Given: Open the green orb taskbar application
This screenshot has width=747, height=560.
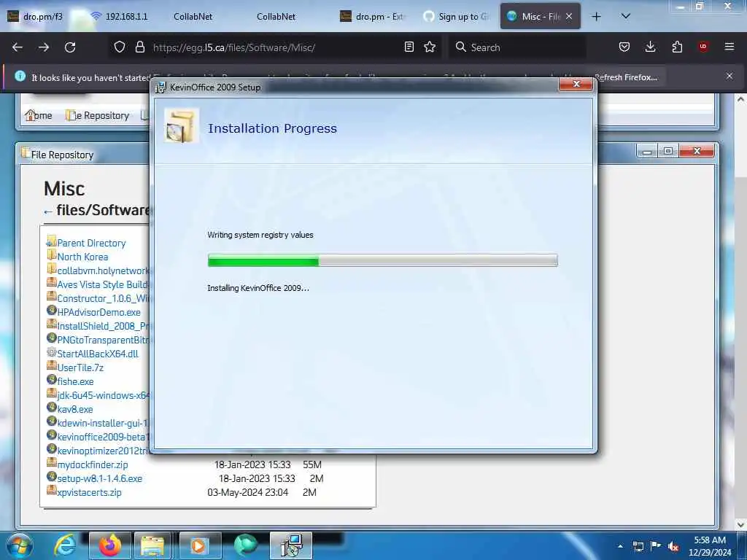Looking at the screenshot, I should (245, 545).
